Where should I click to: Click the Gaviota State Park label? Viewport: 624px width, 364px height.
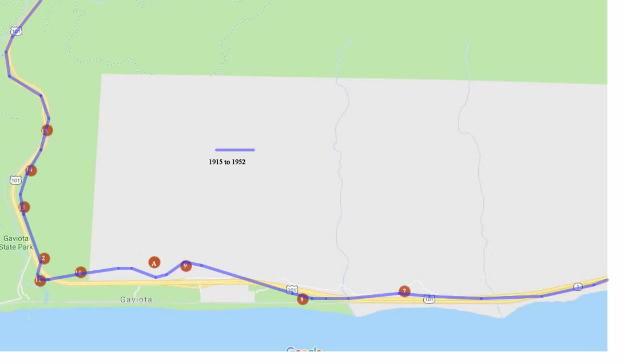point(17,243)
